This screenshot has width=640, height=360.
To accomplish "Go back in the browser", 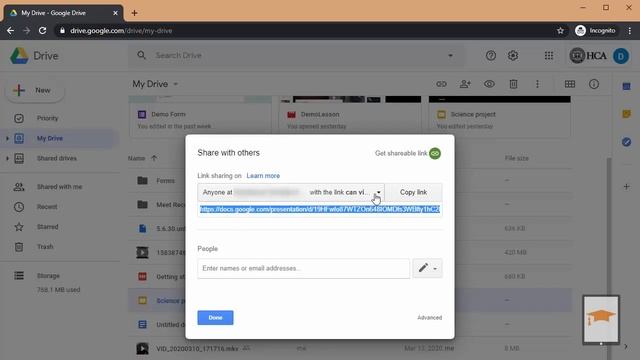I will coord(11,31).
